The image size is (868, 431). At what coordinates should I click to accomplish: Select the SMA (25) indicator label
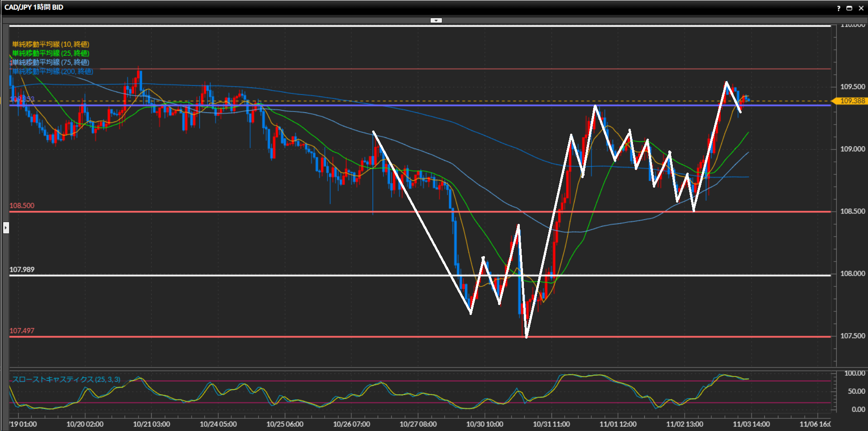click(51, 53)
